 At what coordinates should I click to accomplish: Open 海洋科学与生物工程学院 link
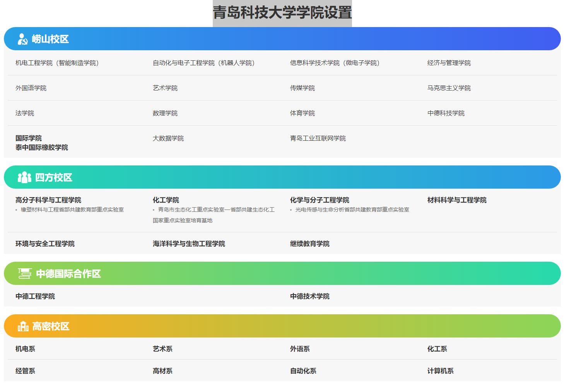coord(189,244)
